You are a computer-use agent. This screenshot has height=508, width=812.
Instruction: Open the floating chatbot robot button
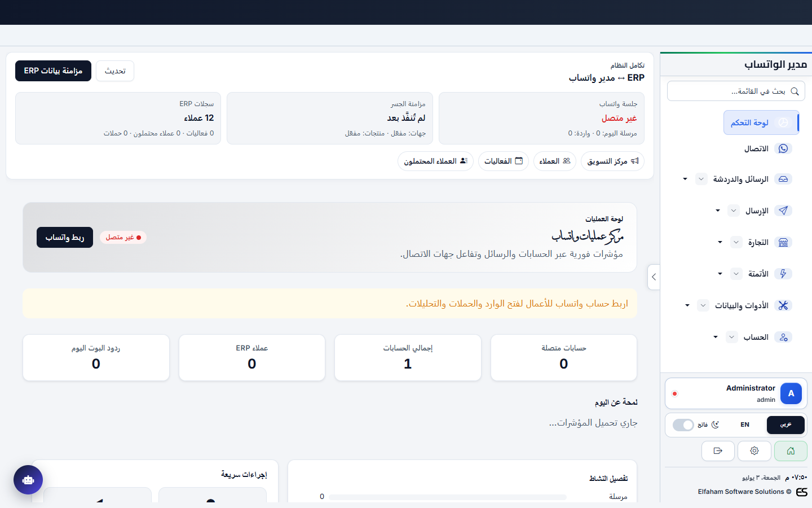tap(28, 480)
